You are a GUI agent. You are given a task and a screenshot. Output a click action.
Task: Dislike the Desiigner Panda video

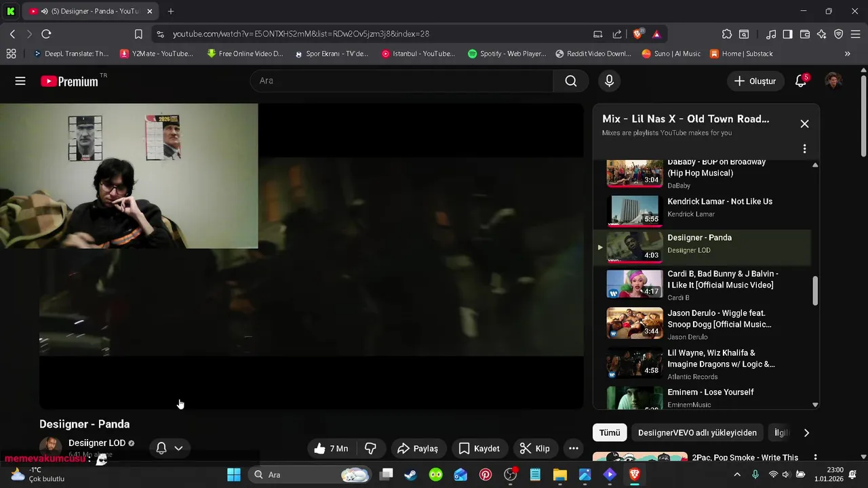[370, 448]
